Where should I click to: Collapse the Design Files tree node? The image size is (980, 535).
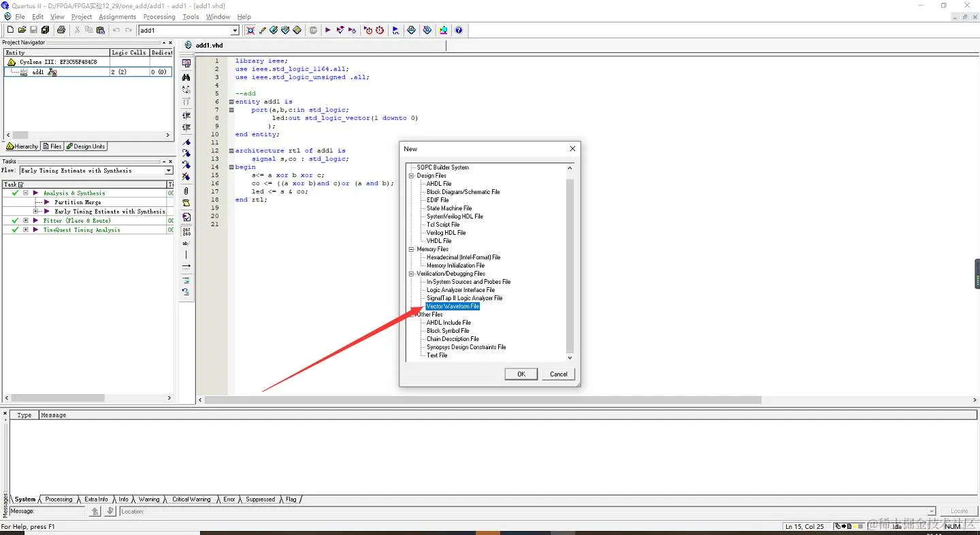(412, 176)
